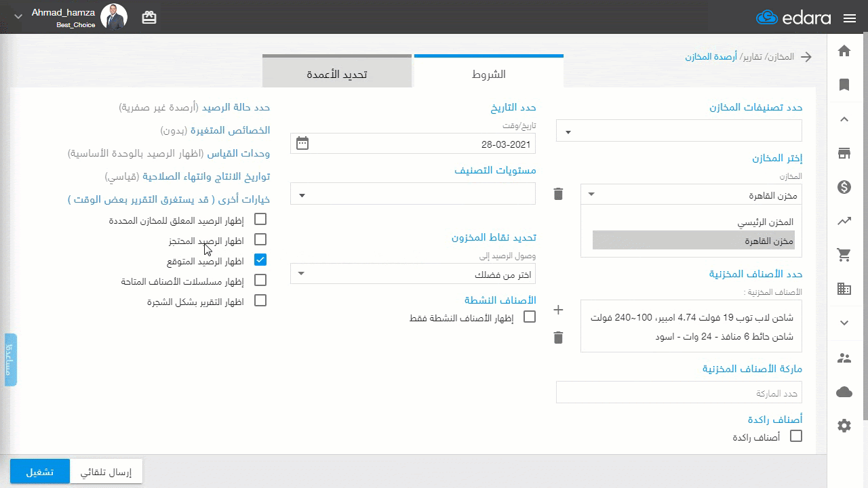This screenshot has height=488, width=868.
Task: Uncheck اظهار الرصيد المتوقع checkbox
Action: coord(260,260)
